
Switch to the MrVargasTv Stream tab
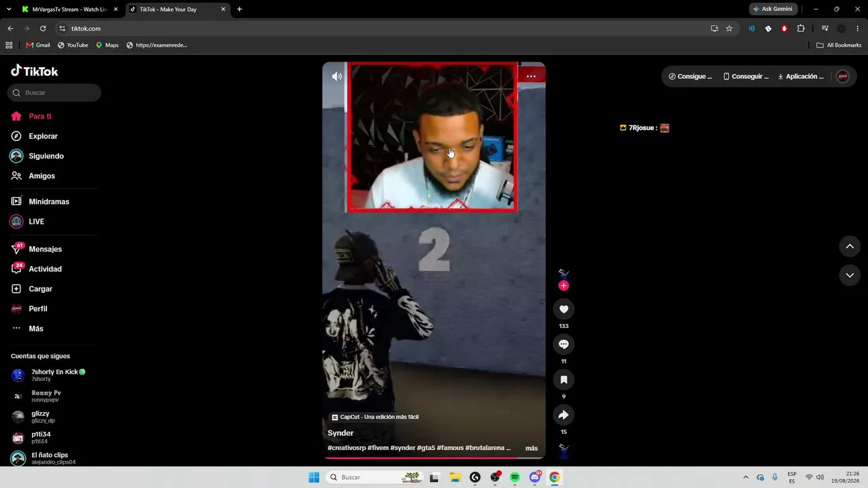coord(69,9)
